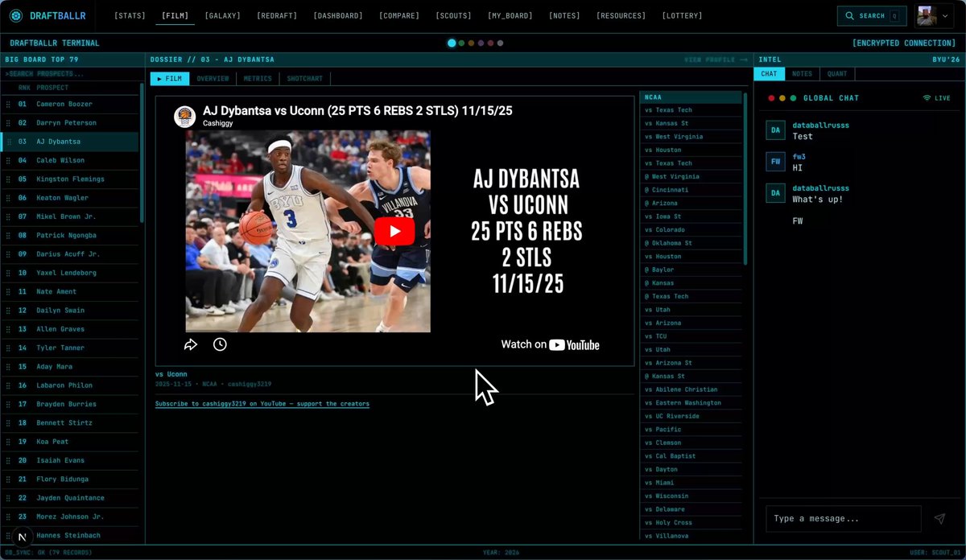Expand the user menu chevron beside the avatar

click(x=945, y=15)
